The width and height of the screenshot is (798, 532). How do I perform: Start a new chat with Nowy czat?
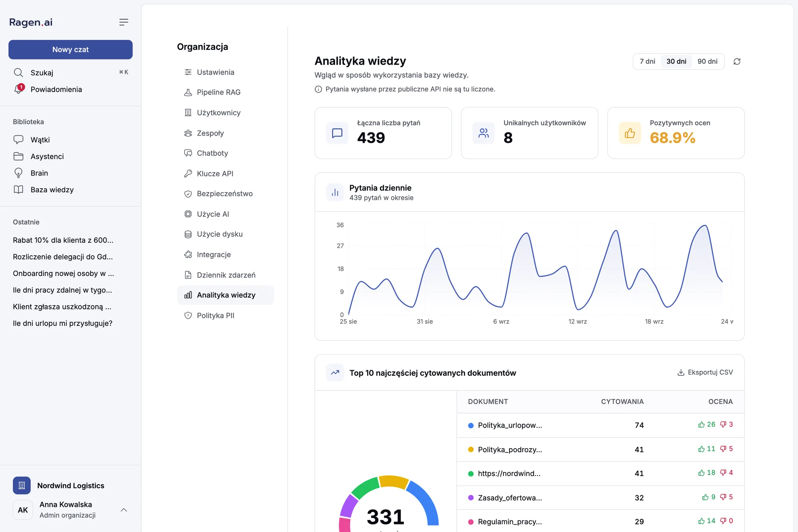pos(71,49)
